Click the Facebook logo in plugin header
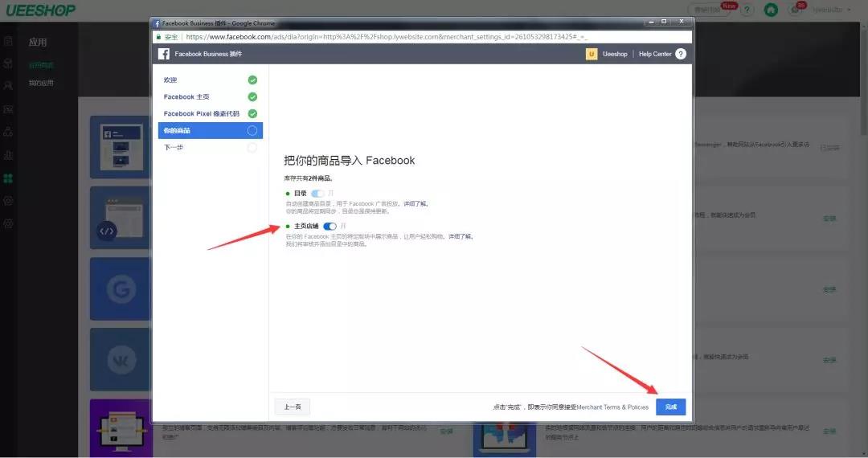The width and height of the screenshot is (868, 458). tap(164, 54)
